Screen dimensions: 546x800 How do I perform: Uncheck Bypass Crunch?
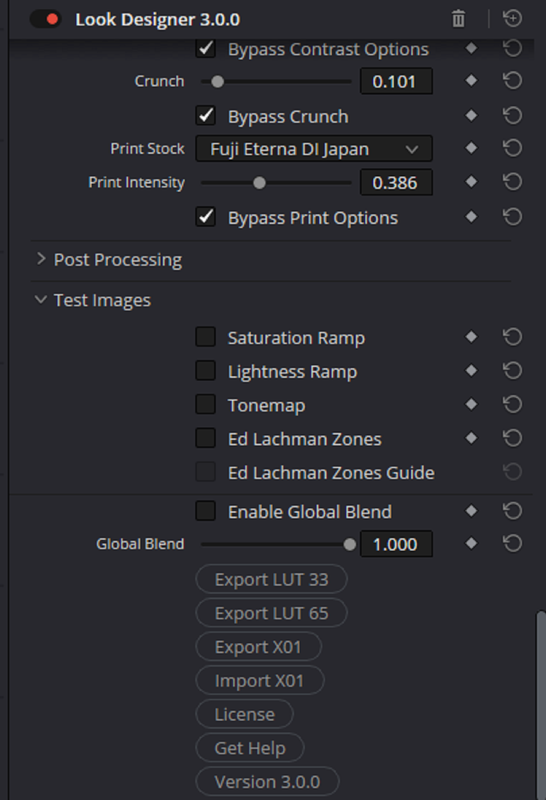[x=206, y=116]
